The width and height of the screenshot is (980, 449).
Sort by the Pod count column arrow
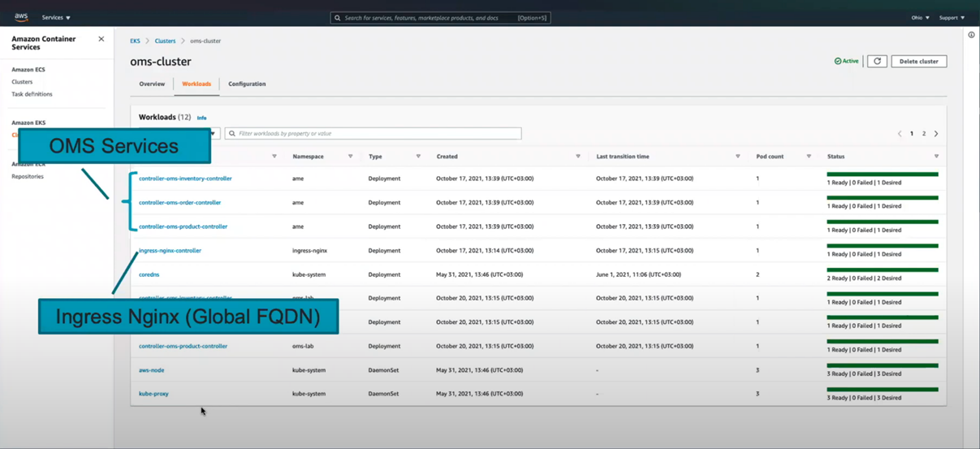809,157
